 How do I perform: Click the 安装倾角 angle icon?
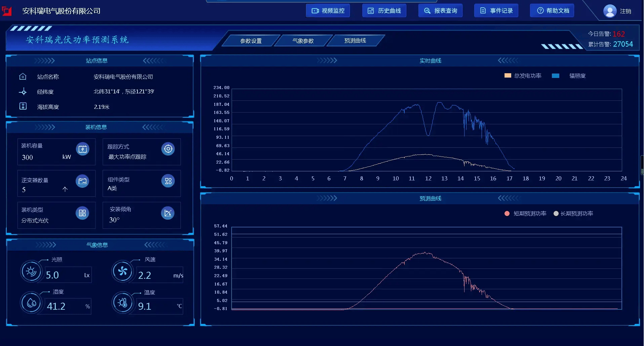click(x=168, y=213)
